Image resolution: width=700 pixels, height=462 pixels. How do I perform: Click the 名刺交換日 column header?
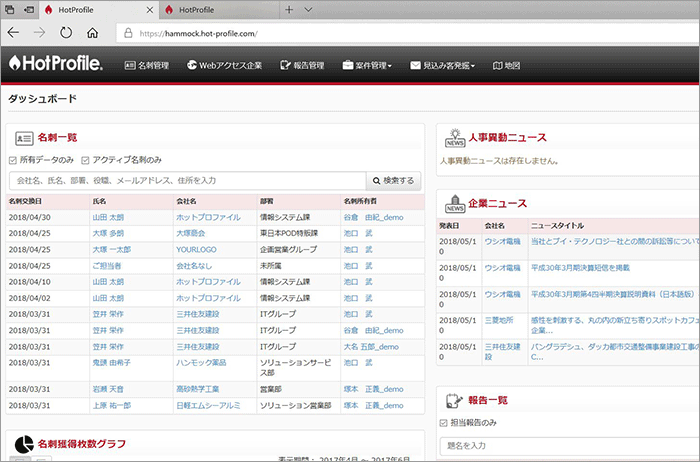tap(25, 201)
